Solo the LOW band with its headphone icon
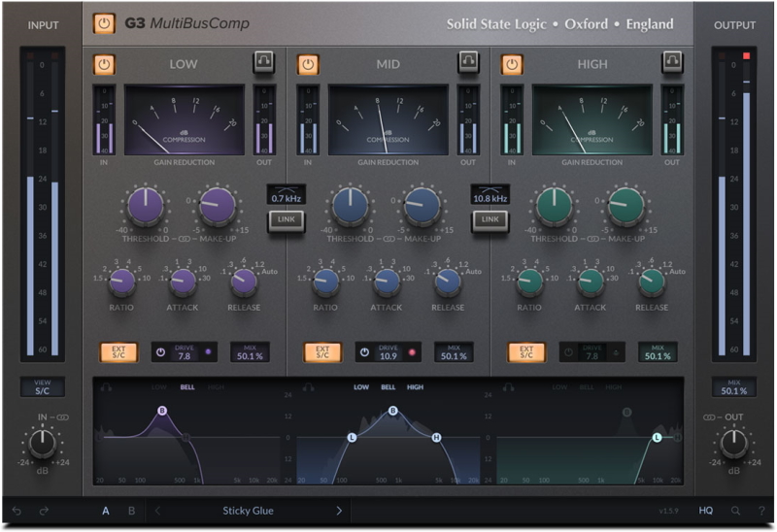Image resolution: width=777 pixels, height=532 pixels. pyautogui.click(x=263, y=61)
